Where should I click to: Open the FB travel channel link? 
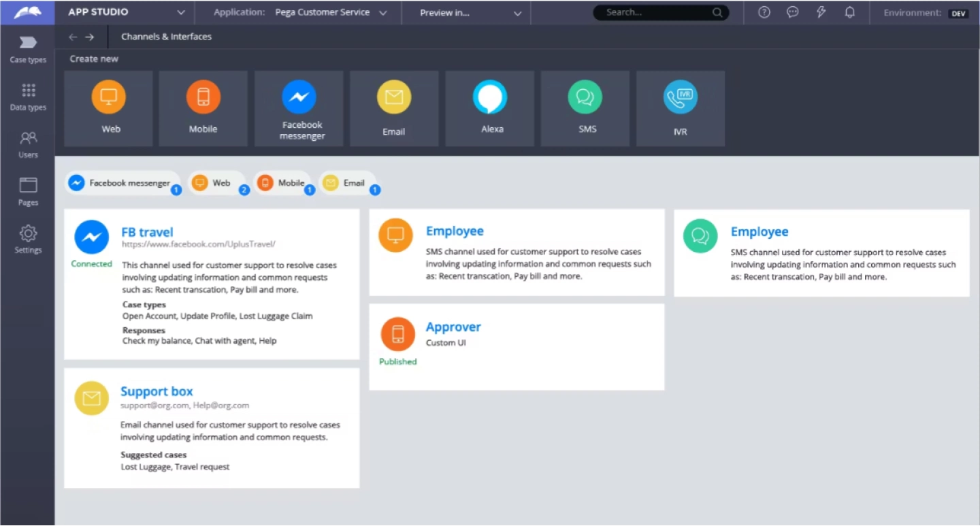click(147, 232)
